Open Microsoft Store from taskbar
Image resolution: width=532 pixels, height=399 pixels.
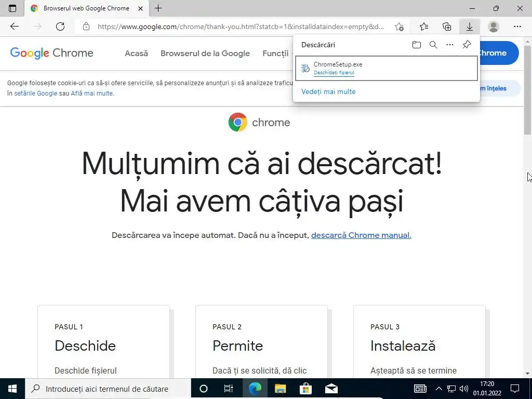(x=305, y=389)
